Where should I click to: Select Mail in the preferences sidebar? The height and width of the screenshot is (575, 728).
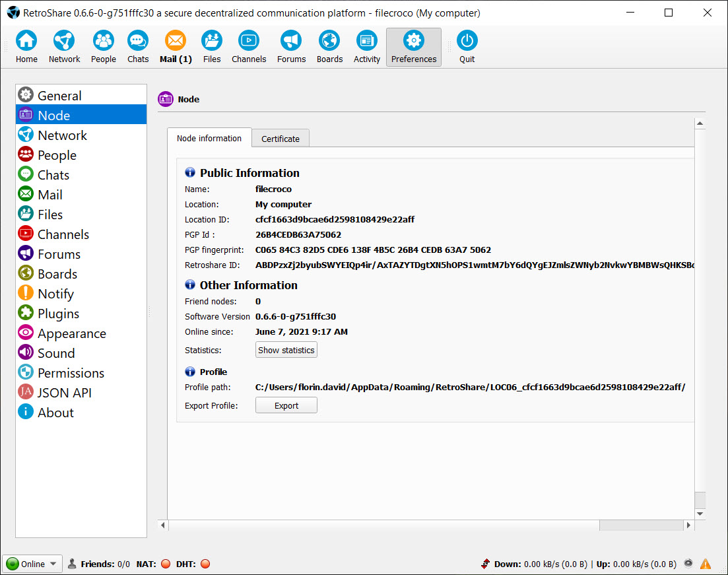click(81, 194)
